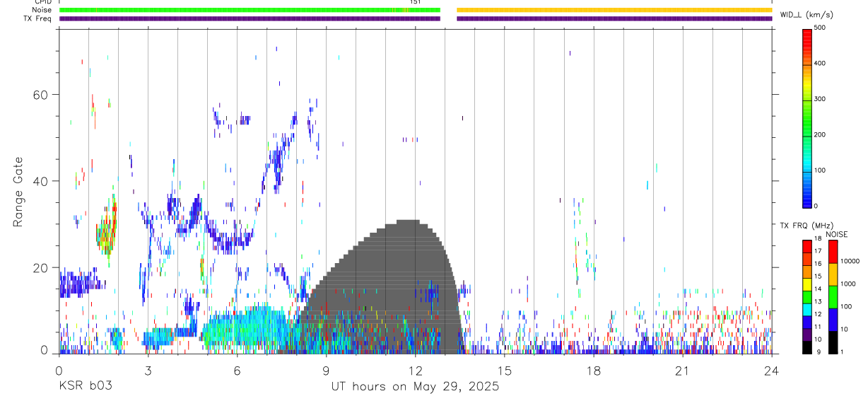Screen dimensions: 868x401
Task: Click the purple TX Freq bar after 13 UT
Action: click(x=614, y=18)
